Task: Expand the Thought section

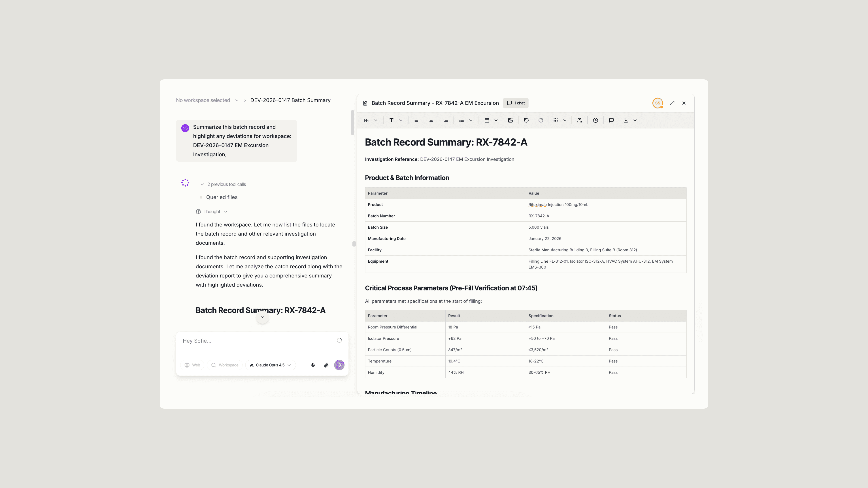Action: click(x=212, y=211)
